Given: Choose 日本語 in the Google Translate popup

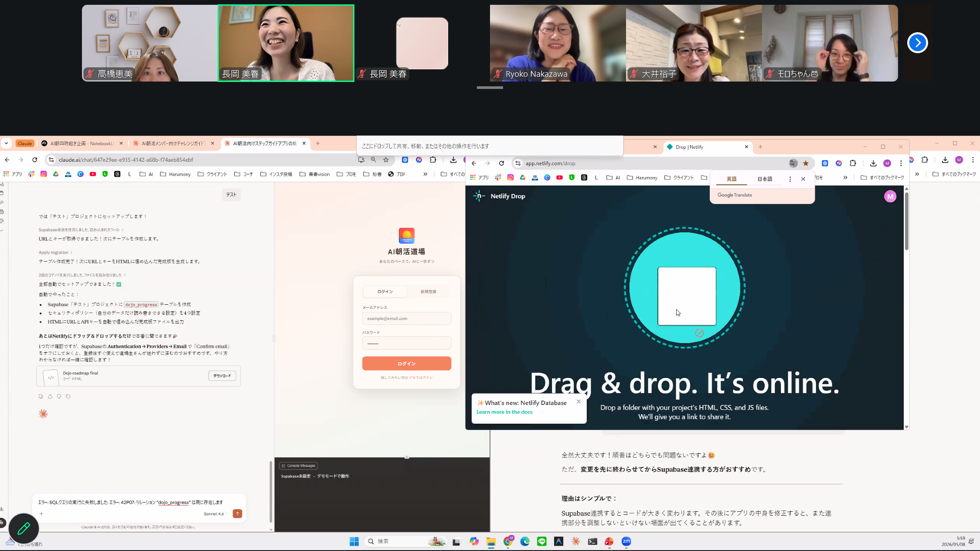Looking at the screenshot, I should 765,179.
